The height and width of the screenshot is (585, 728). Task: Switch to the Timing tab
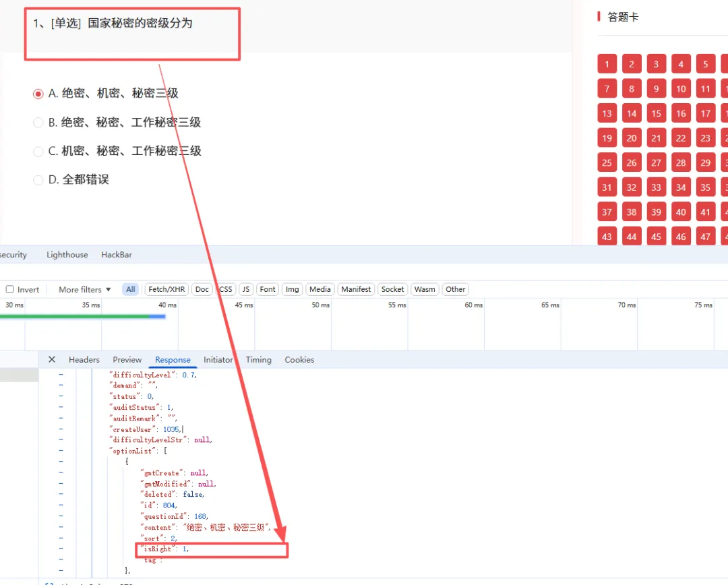click(259, 360)
